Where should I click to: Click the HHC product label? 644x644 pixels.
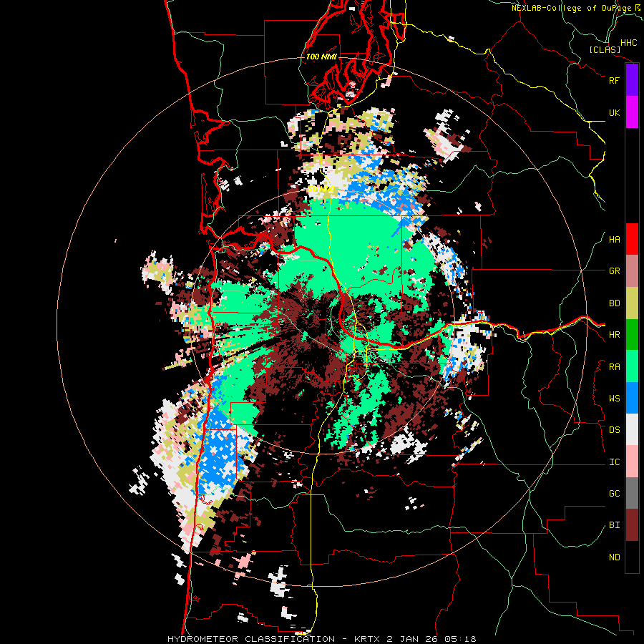pyautogui.click(x=628, y=43)
